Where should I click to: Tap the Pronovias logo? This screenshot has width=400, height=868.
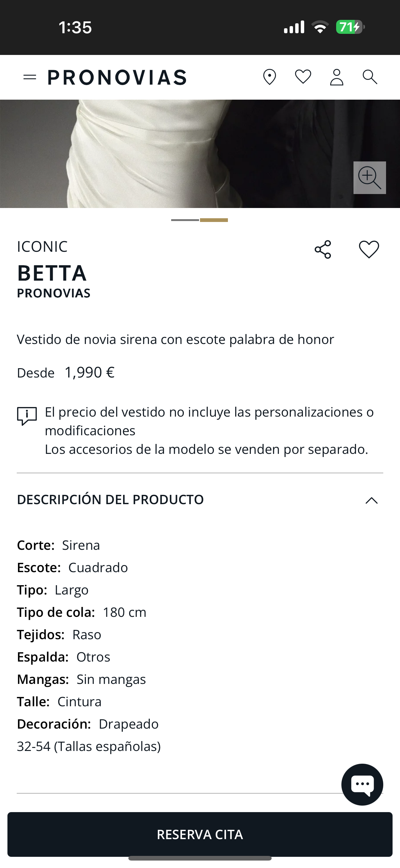pos(117,78)
